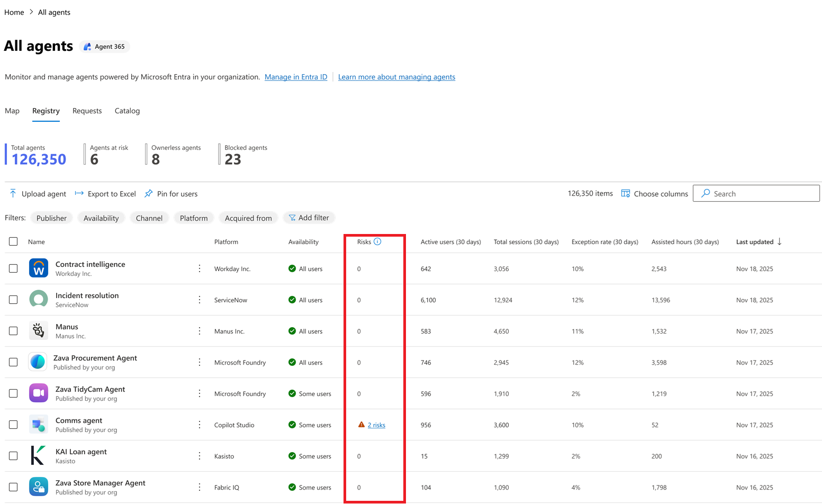The width and height of the screenshot is (822, 504).
Task: Click All agents in the breadcrumb
Action: (54, 12)
